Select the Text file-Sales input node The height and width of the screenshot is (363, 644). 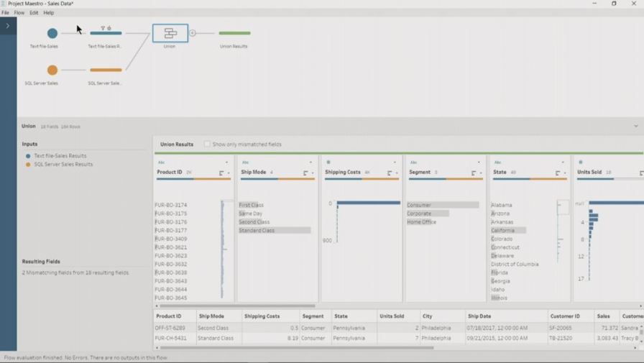click(x=52, y=33)
